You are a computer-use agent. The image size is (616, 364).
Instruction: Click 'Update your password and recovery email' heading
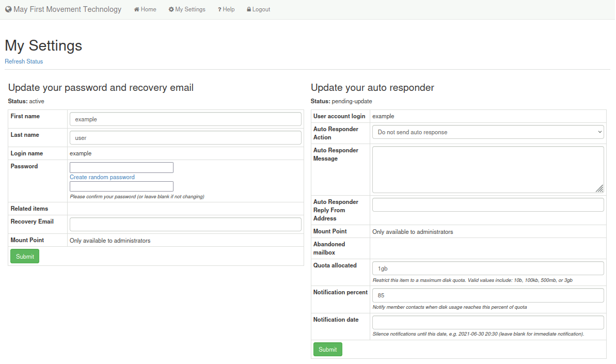101,87
